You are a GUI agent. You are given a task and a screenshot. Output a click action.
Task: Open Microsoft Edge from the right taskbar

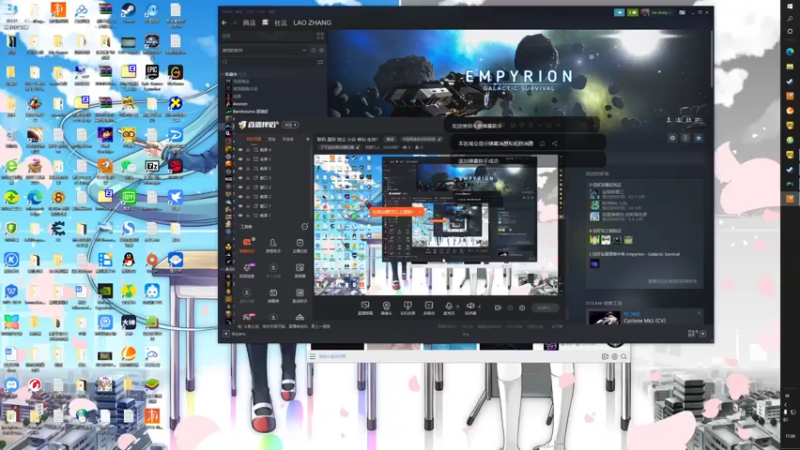click(790, 52)
